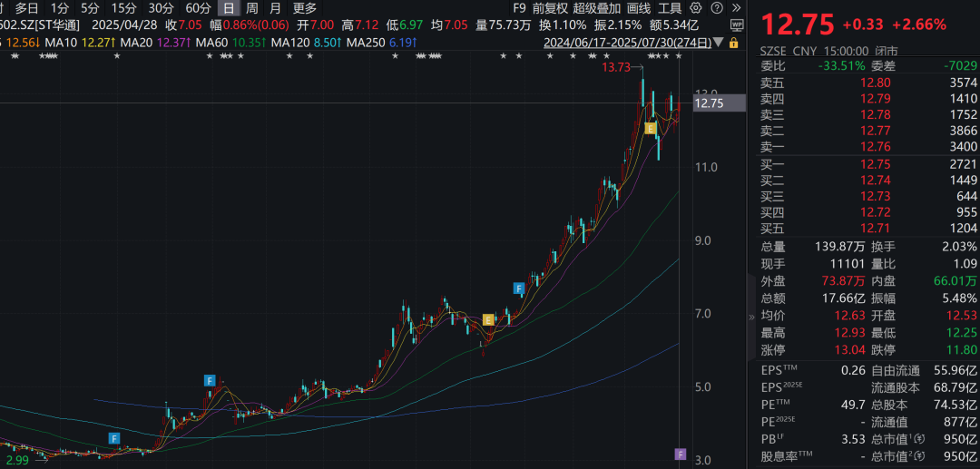The width and height of the screenshot is (980, 469).
Task: Switch to daily (日) K-line period
Action: [227, 8]
